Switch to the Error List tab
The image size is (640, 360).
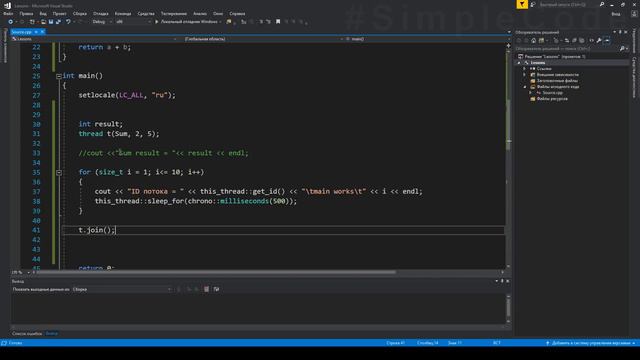(x=27, y=333)
